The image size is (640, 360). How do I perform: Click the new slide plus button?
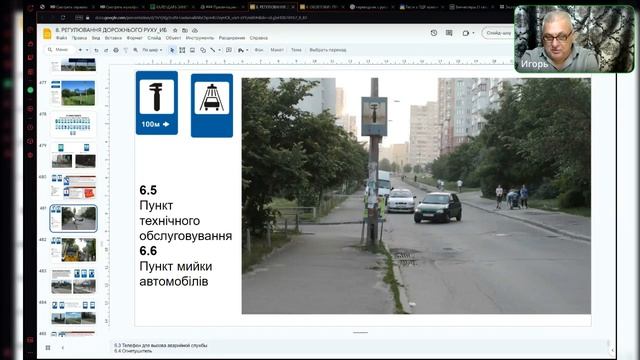coord(80,50)
